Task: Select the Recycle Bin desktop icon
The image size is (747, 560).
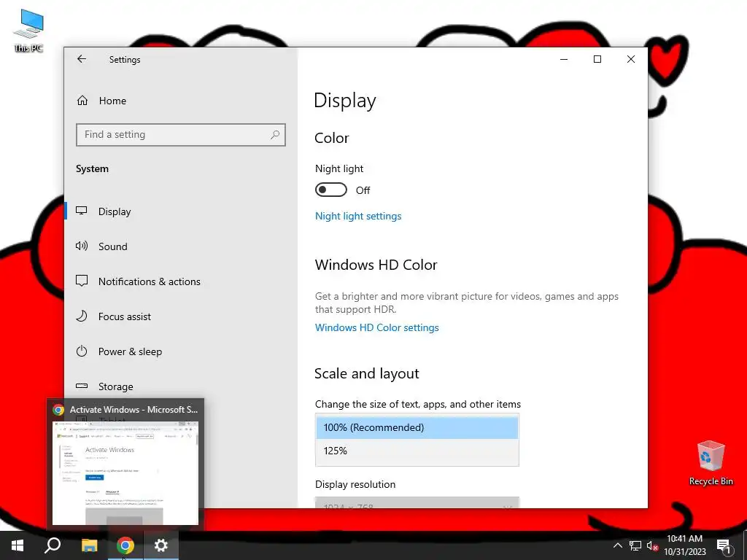Action: click(x=711, y=463)
